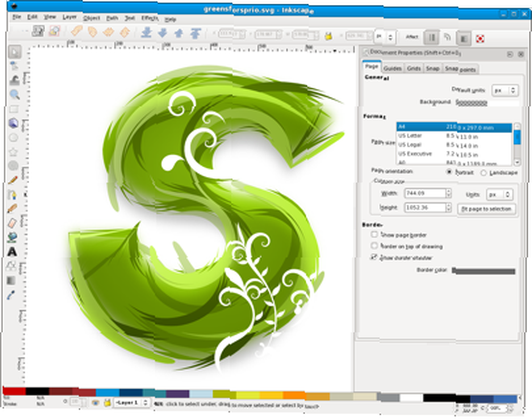Open the Object menu
This screenshot has width=532, height=419.
[x=92, y=18]
